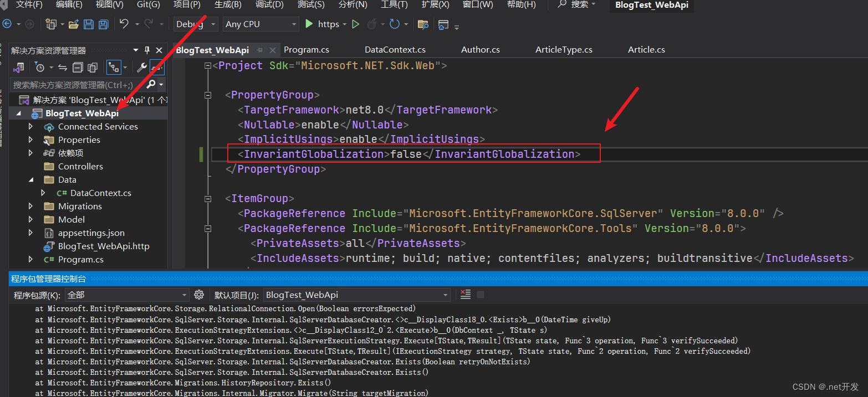Click the redo arrow icon
Screen dimensions: 868x397
149,24
